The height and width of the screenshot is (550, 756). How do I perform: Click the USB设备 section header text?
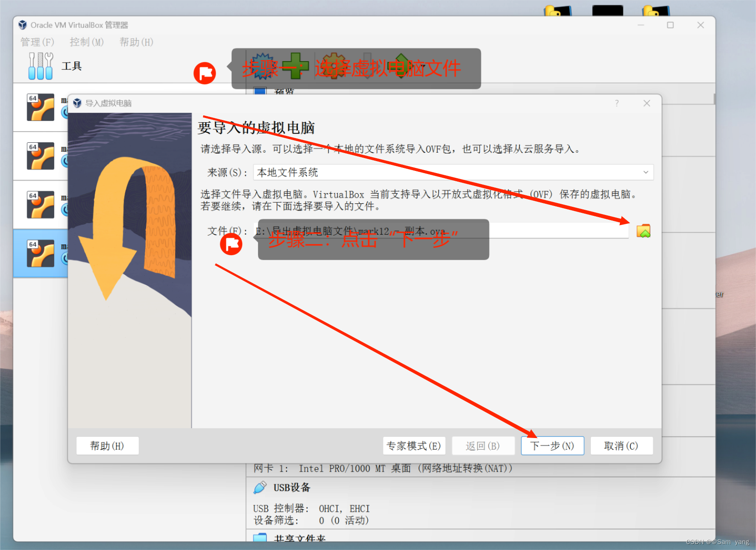(292, 487)
